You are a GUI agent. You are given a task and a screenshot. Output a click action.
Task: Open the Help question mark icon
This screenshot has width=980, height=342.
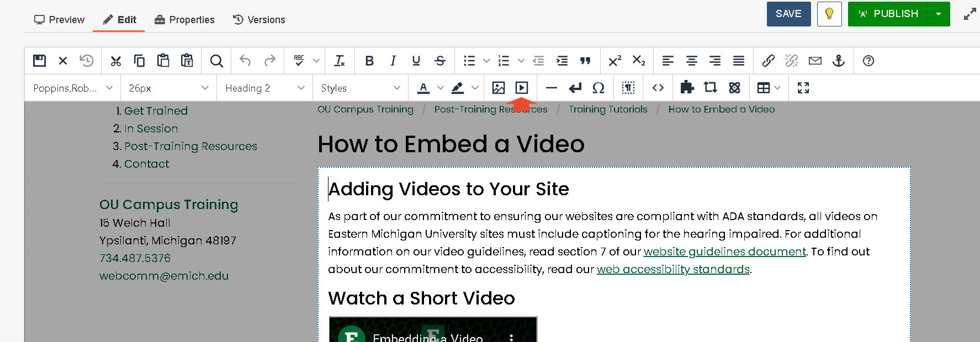(868, 61)
